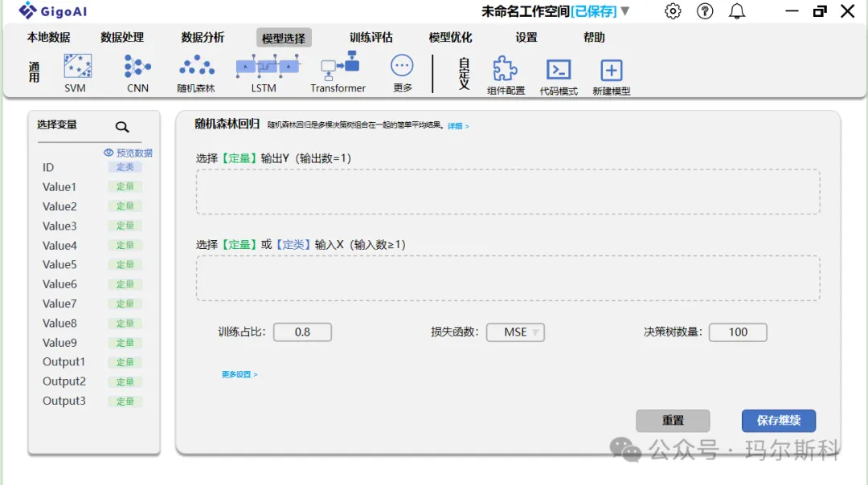Select the Transformer model icon
Screen dimensions: 868x485
(x=338, y=67)
